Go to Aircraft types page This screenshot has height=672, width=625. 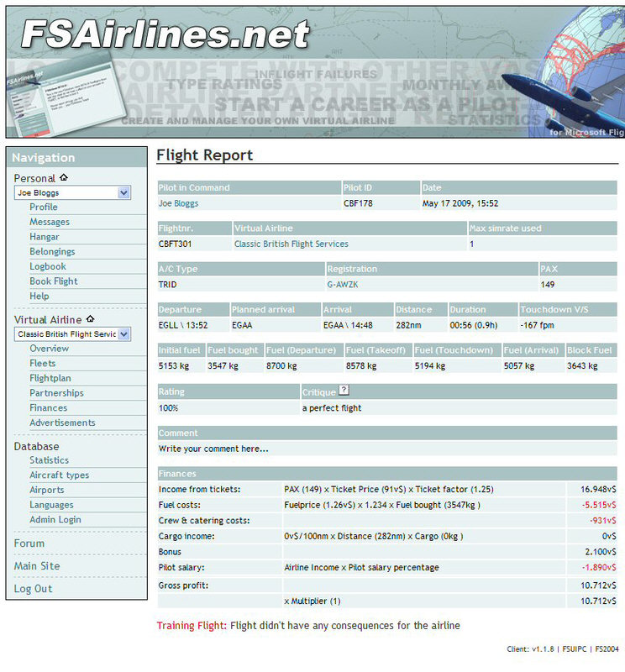point(60,475)
